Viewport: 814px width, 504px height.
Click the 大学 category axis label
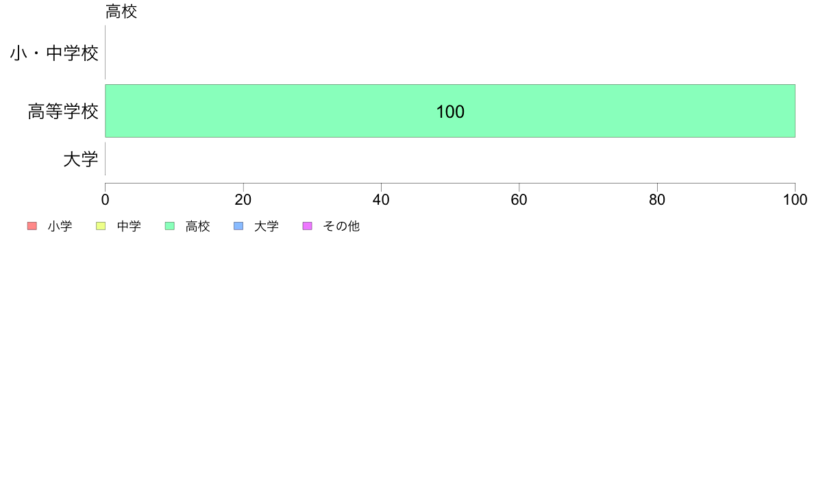80,159
